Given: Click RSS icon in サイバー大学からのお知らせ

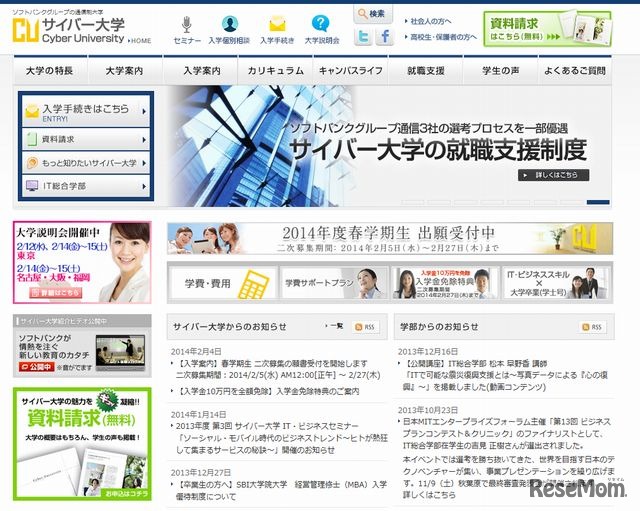Looking at the screenshot, I should (365, 327).
